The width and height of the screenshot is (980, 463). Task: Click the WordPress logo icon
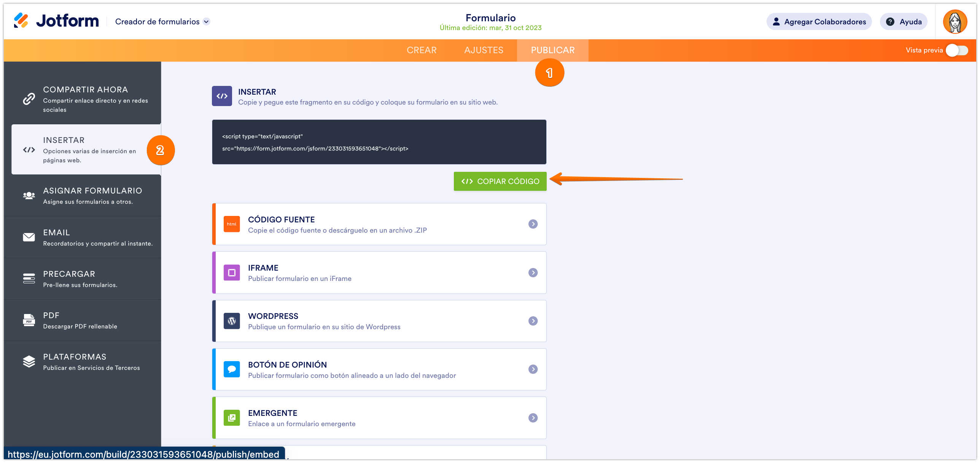[232, 321]
